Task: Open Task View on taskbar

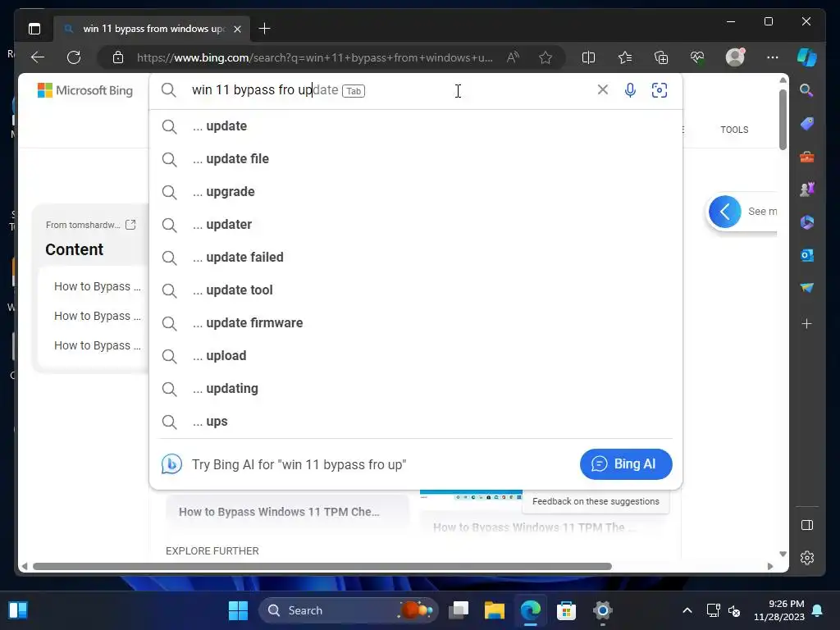Action: click(x=459, y=610)
